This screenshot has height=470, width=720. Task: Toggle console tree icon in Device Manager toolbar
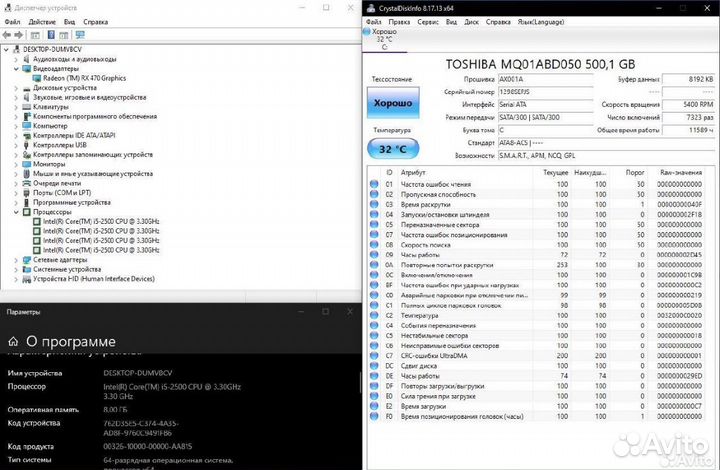[x=35, y=35]
